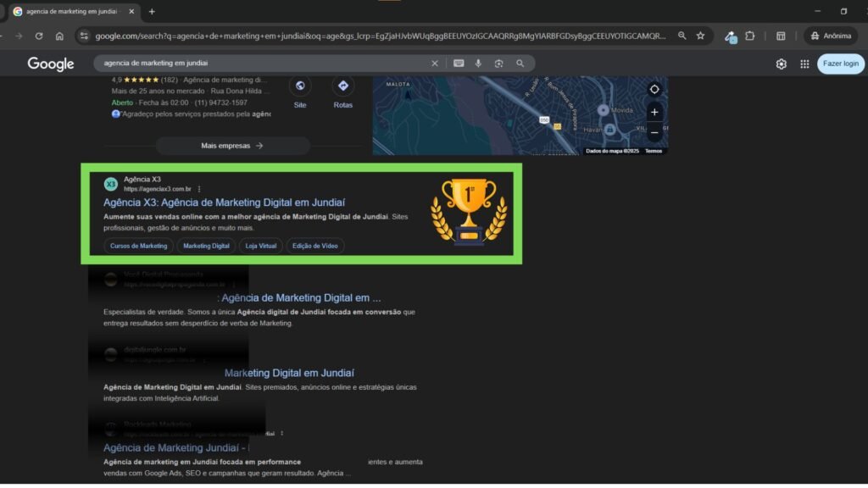Reload the page with the refresh icon
The width and height of the screenshot is (868, 488).
(39, 36)
